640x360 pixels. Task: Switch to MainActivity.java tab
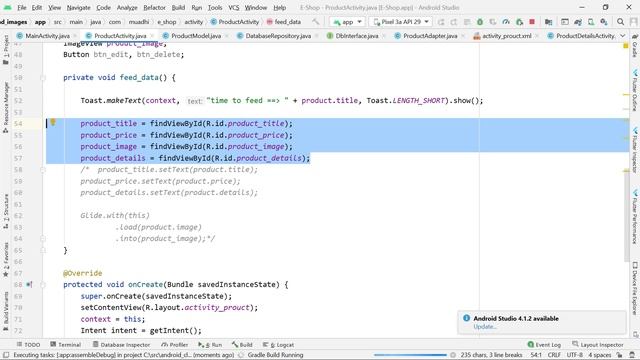[47, 36]
